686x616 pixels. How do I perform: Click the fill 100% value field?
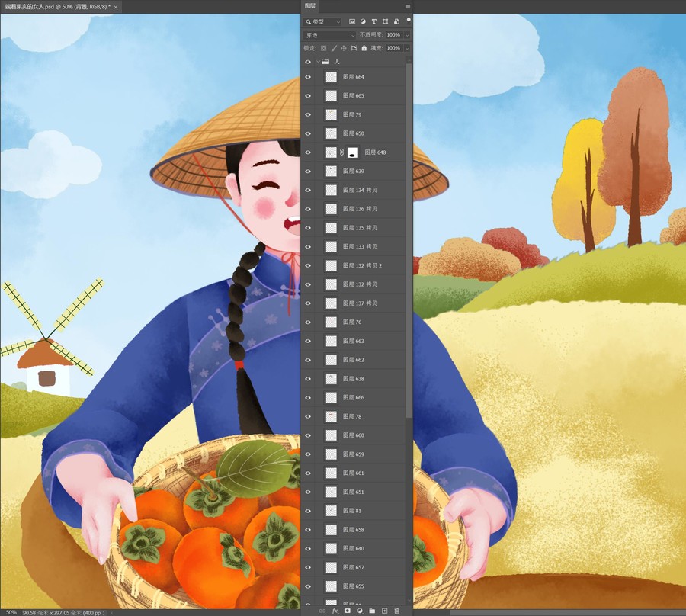click(393, 48)
